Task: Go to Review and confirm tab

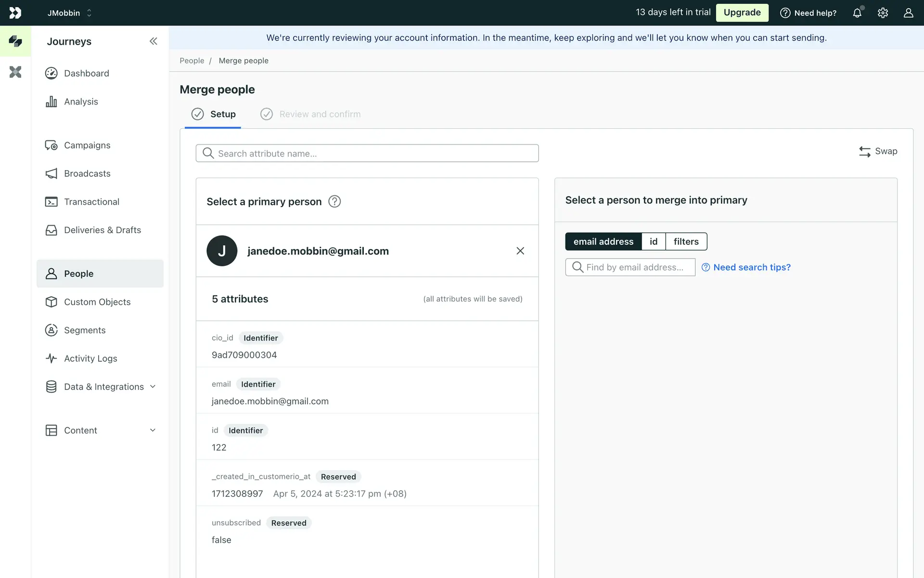Action: point(320,114)
